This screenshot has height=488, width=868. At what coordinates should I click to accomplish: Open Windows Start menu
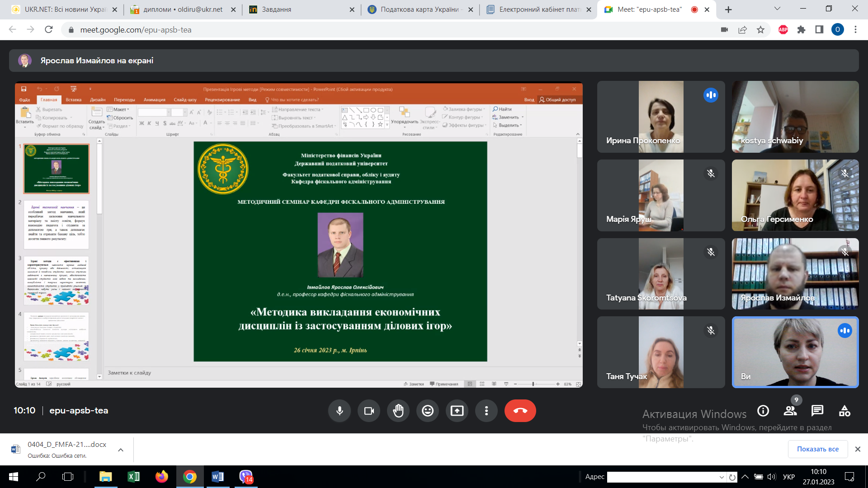click(14, 477)
